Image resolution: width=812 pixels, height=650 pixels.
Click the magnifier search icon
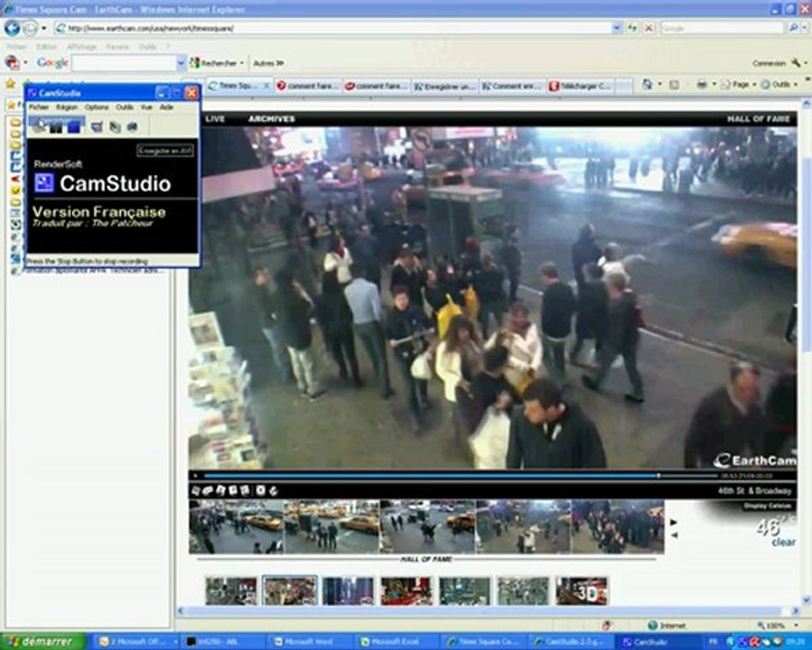793,27
